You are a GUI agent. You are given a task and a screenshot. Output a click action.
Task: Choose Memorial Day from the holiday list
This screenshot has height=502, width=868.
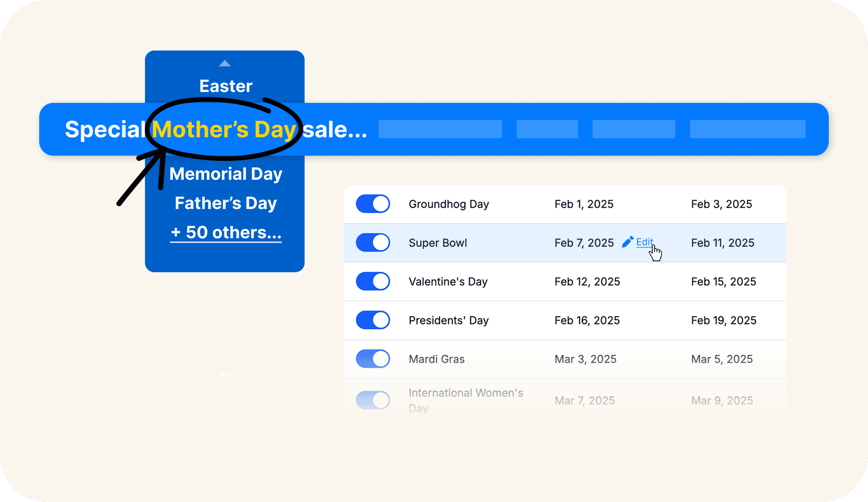coord(226,174)
